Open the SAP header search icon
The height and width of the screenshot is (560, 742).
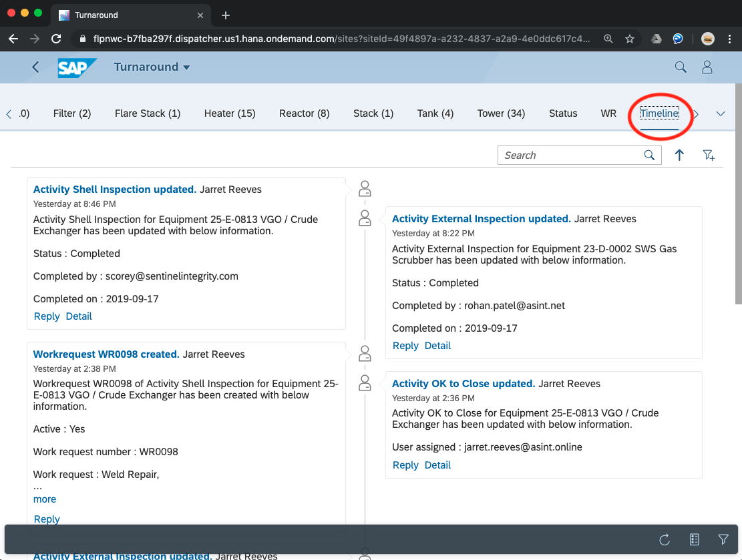coord(681,67)
